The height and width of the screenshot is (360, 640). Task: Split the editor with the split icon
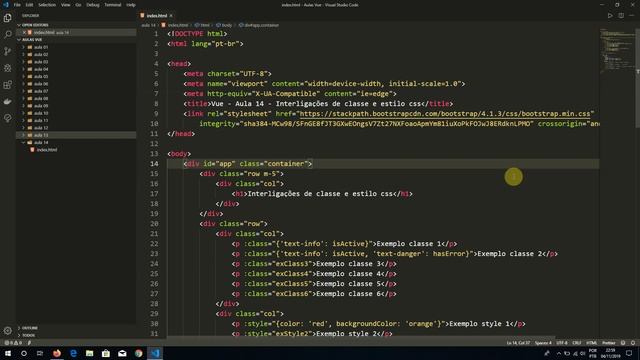point(621,16)
